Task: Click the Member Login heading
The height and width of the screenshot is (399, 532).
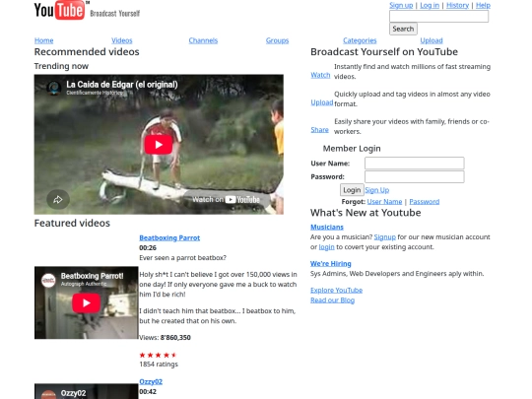Action: pyautogui.click(x=352, y=148)
